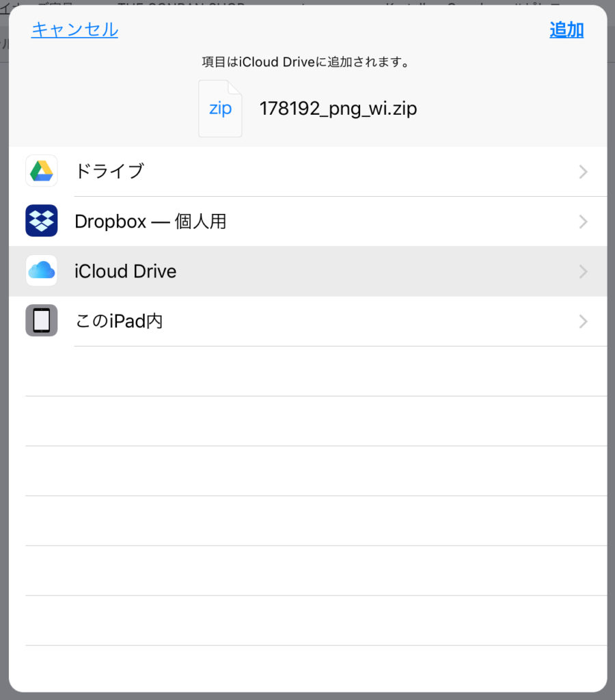Select the Dropbox — 個人用 label
Screen dimensions: 615x700
pos(151,221)
